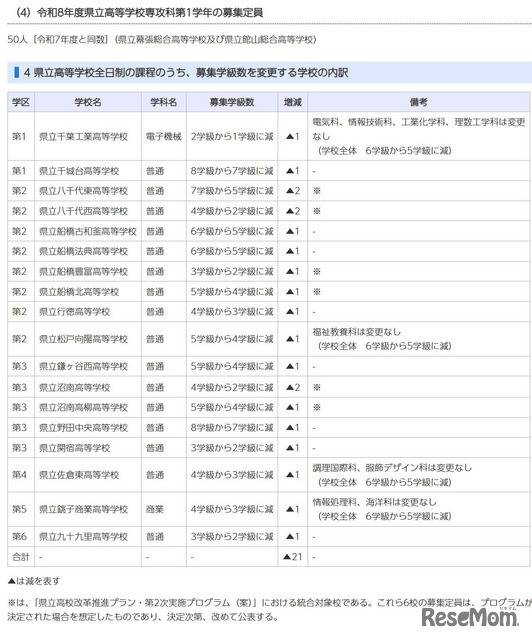Click the 募集学級数 column header
The image size is (532, 640).
point(232,102)
